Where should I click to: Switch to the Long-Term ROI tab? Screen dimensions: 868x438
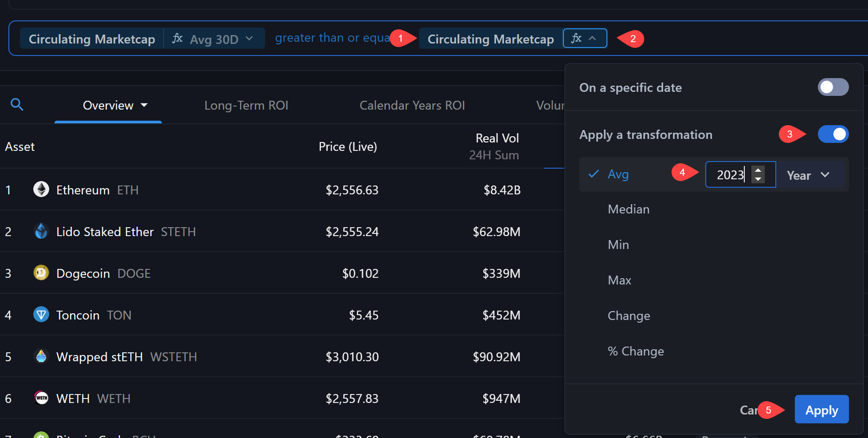point(246,105)
